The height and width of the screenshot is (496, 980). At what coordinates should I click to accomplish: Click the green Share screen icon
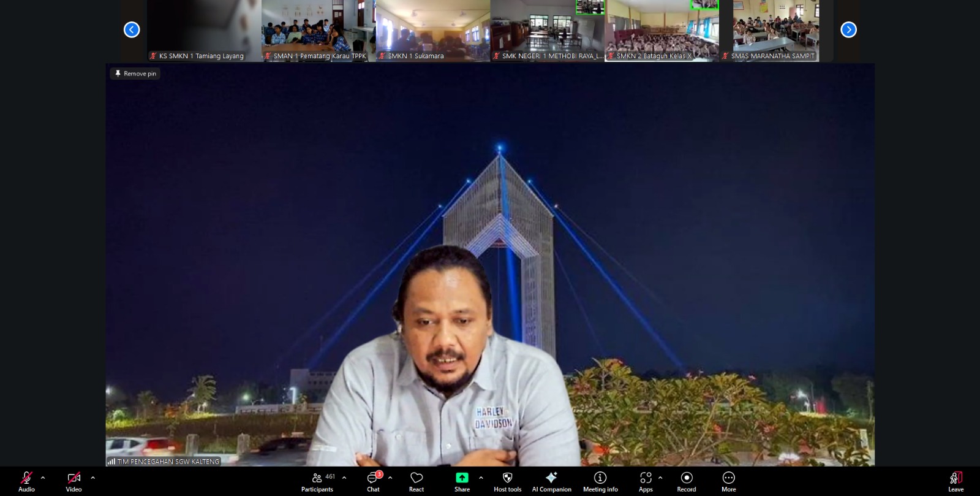click(462, 478)
